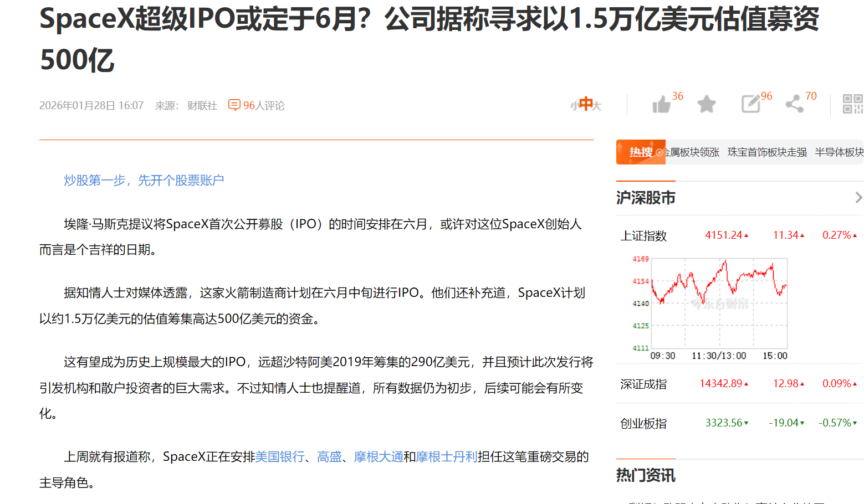Click the 创业板指 value 3323.56
This screenshot has height=504, width=864.
723,423
